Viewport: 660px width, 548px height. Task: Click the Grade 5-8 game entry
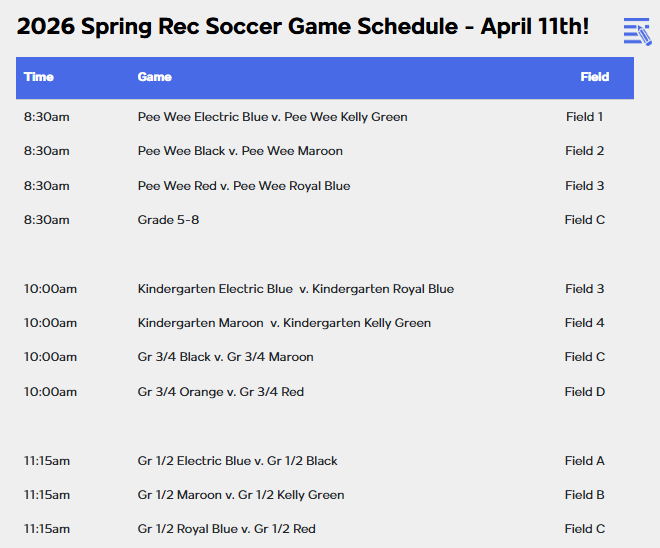[x=168, y=220]
